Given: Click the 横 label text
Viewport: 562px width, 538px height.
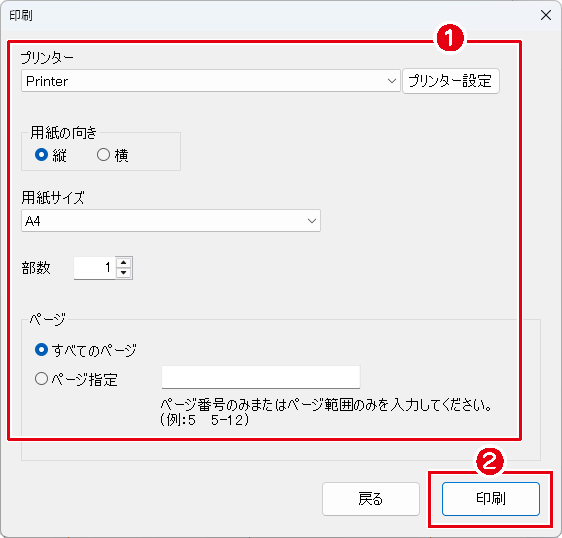Looking at the screenshot, I should pos(122,156).
